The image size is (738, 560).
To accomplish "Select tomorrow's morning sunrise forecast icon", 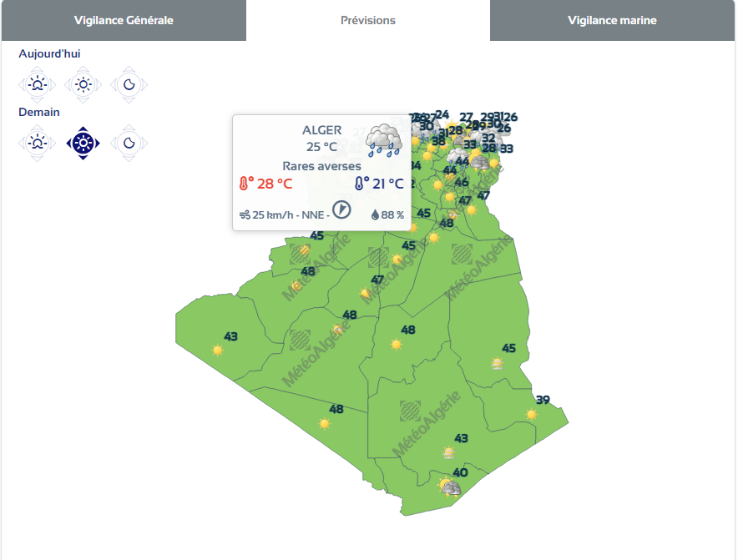I will (x=37, y=143).
